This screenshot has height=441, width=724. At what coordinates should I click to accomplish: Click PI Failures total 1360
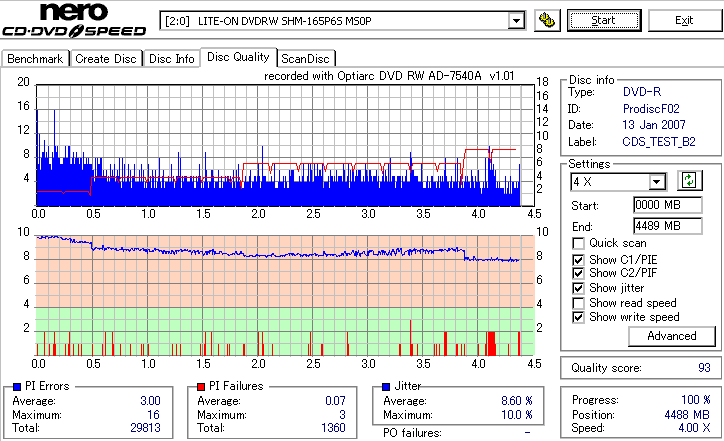[x=333, y=428]
